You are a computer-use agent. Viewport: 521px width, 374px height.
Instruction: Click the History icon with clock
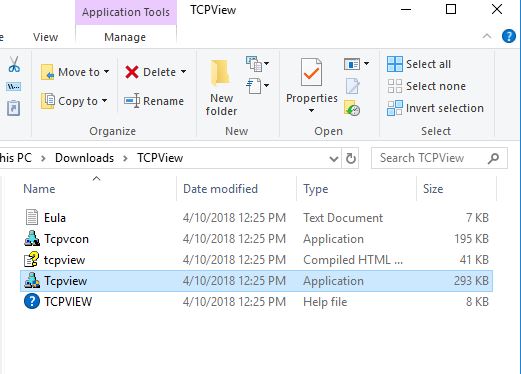352,108
